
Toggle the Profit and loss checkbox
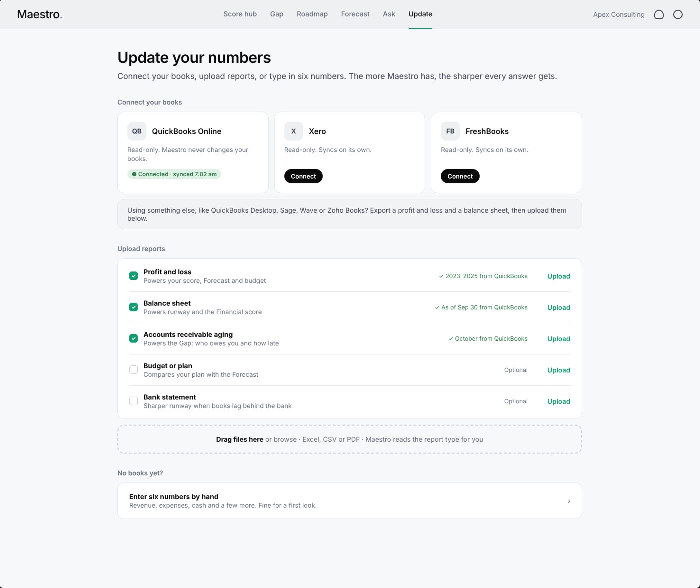(133, 276)
